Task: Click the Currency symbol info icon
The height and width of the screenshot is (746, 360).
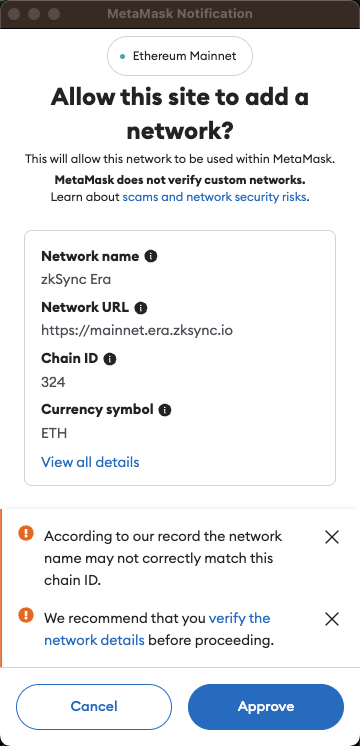Action: (165, 410)
